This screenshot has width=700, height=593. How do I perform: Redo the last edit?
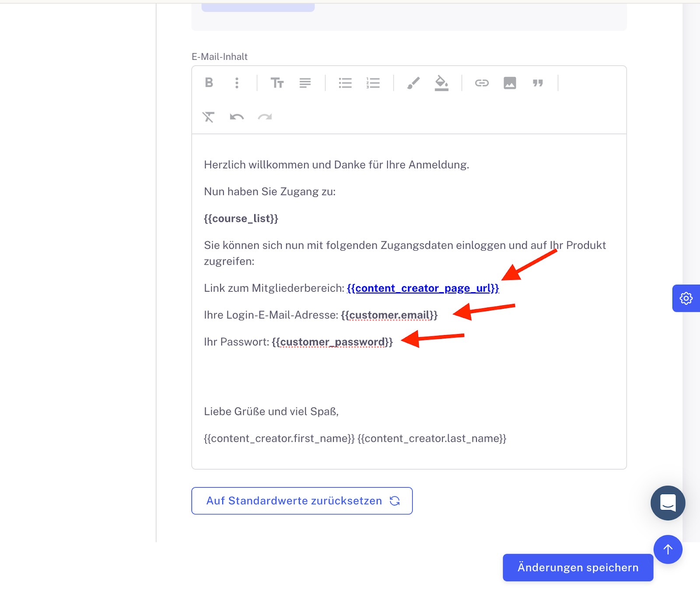pos(265,117)
